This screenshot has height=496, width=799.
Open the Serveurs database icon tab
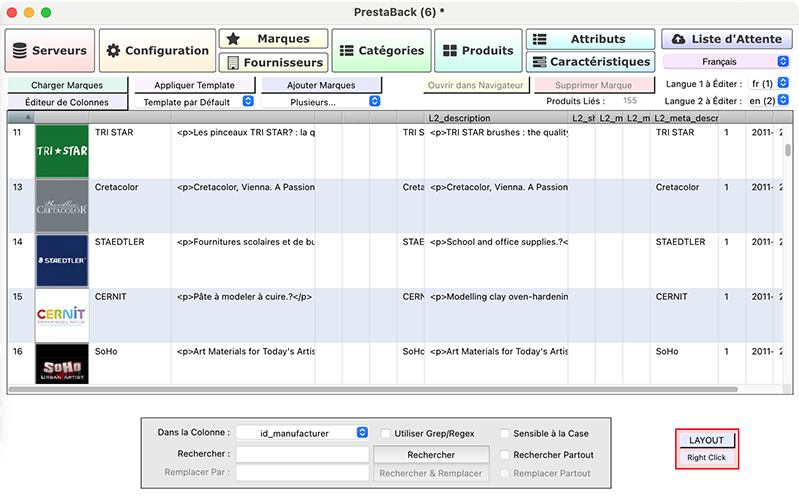click(x=20, y=50)
